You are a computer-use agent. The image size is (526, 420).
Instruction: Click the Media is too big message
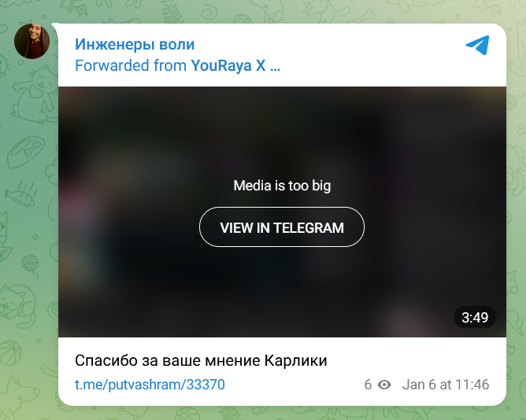(282, 186)
